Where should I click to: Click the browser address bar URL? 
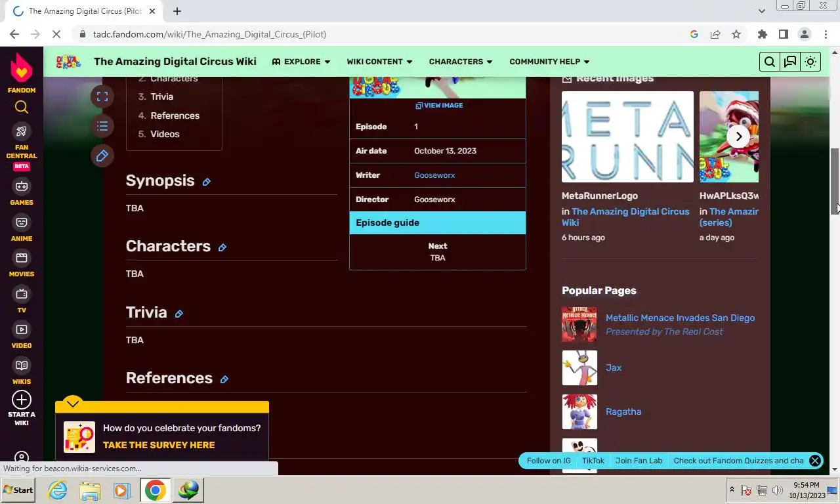coord(209,34)
